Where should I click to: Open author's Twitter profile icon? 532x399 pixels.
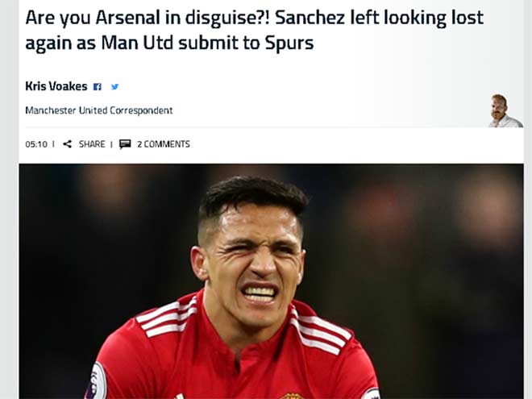(114, 87)
